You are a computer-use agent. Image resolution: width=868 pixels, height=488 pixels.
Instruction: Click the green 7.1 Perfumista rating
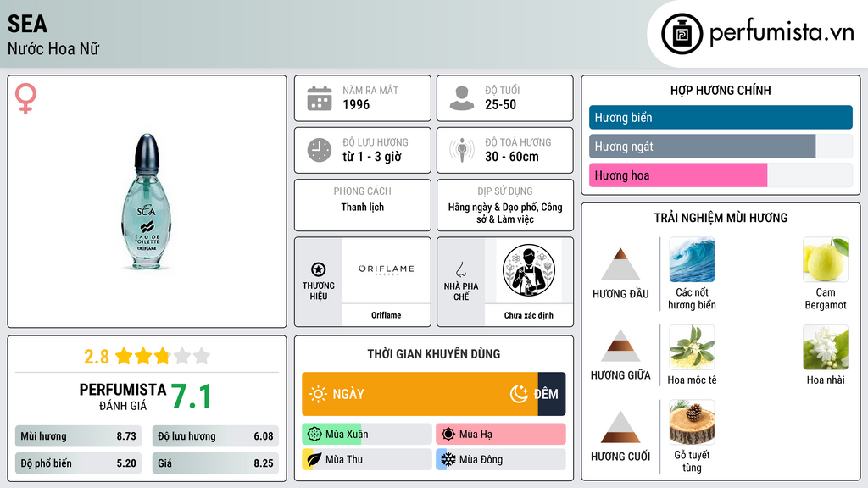click(x=192, y=396)
